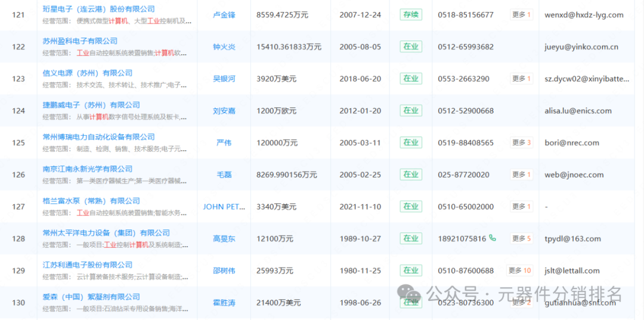Image resolution: width=644 pixels, height=320 pixels.
Task: Open legal representative 霍胜涛
Action: [x=224, y=303]
